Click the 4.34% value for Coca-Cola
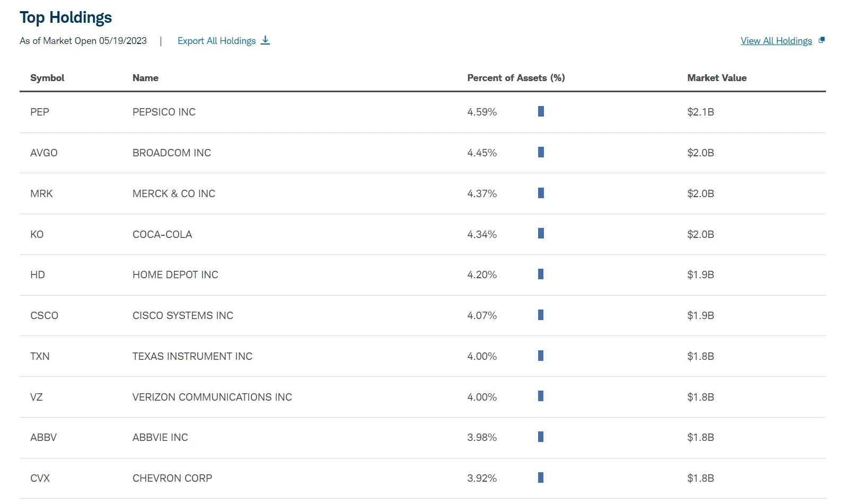 tap(482, 234)
